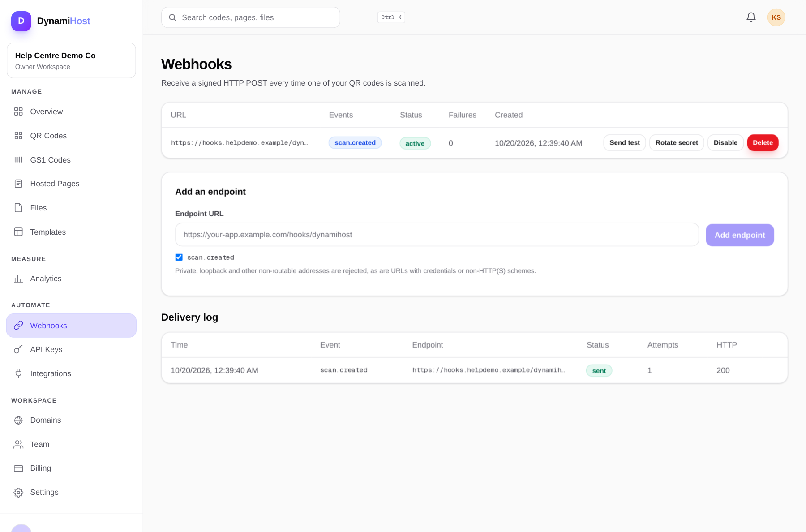Click the Templates layout icon
The width and height of the screenshot is (806, 532).
(18, 232)
